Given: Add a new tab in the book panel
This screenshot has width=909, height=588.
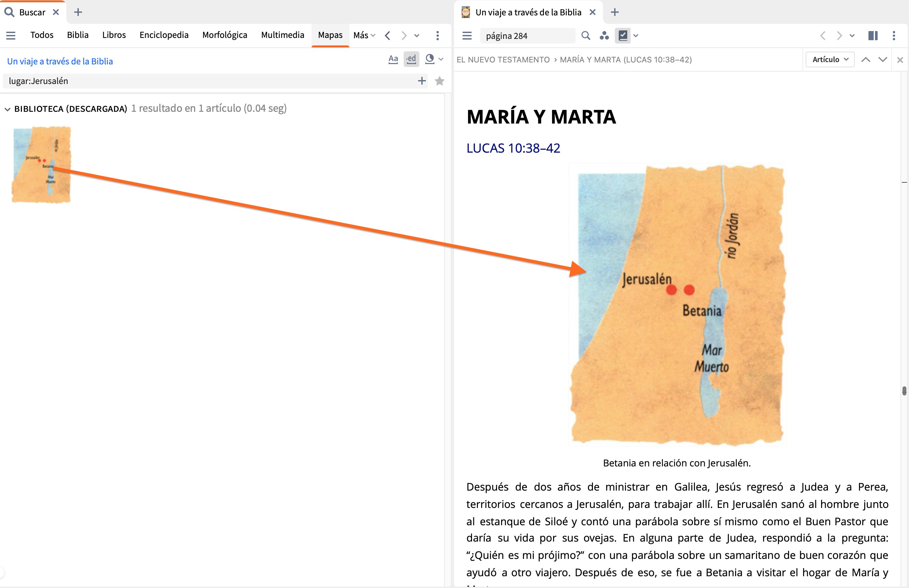Looking at the screenshot, I should pyautogui.click(x=614, y=12).
